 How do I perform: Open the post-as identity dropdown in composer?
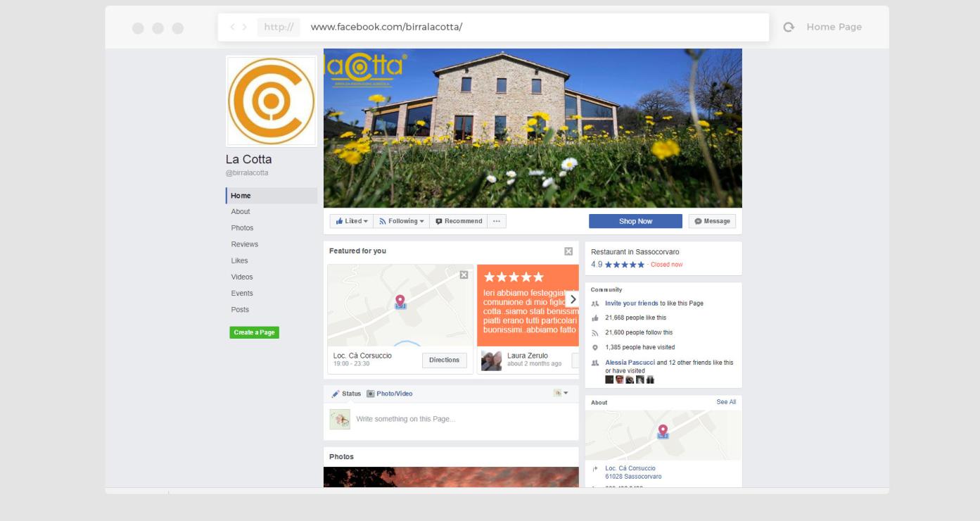561,393
